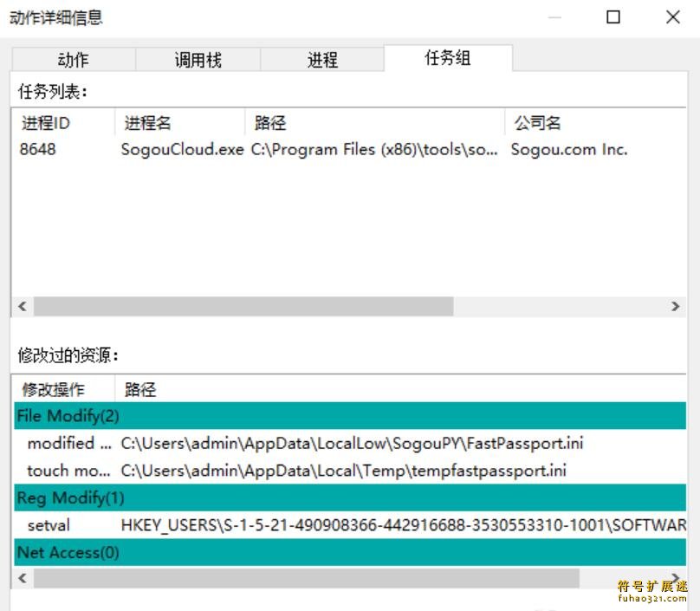Sort task list by 进程名 column
The image size is (700, 611).
[x=180, y=122]
